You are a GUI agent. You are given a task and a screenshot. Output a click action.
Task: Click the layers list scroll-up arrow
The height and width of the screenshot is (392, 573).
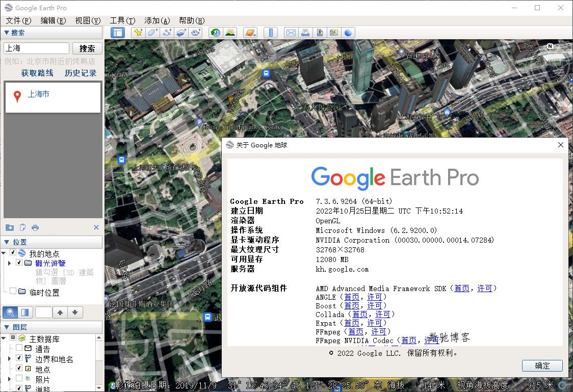tap(99, 338)
